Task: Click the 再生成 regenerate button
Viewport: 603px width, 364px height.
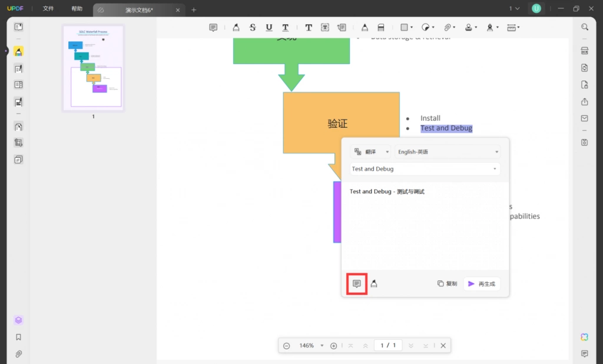Action: [x=482, y=283]
